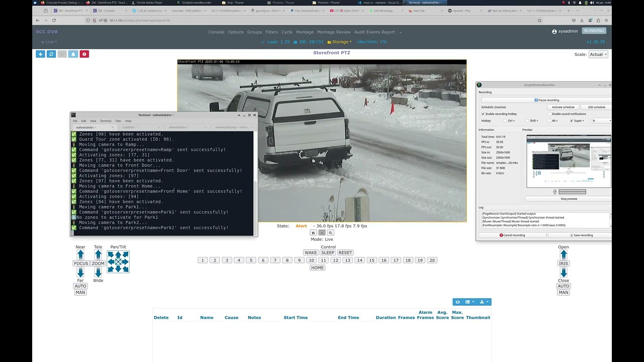Screen dimensions: 644x362
Task: Toggle Enable recording hotkey checkbox
Action: [483, 114]
